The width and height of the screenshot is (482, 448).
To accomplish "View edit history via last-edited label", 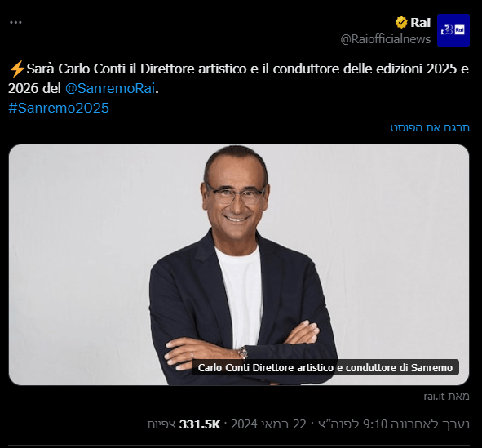I will pos(431,424).
